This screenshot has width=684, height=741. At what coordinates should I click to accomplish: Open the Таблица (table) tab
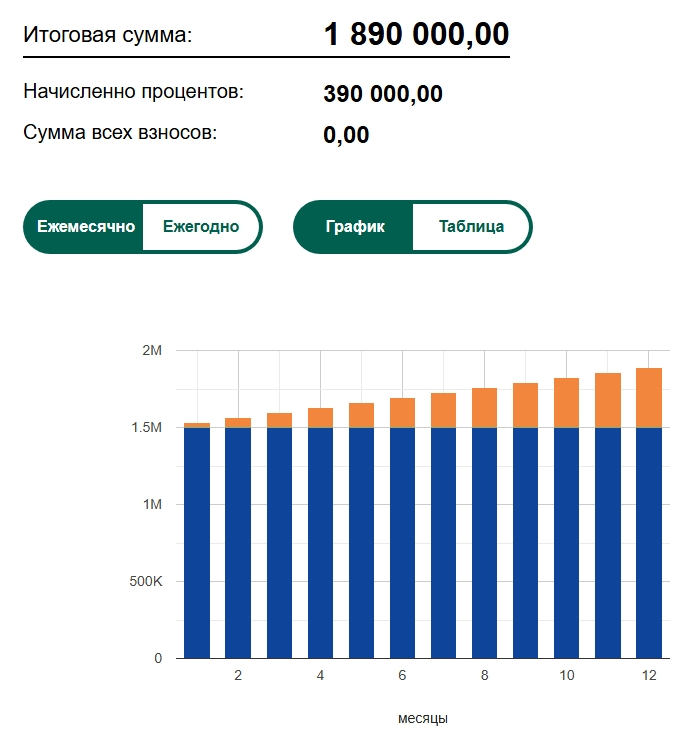[x=471, y=227]
